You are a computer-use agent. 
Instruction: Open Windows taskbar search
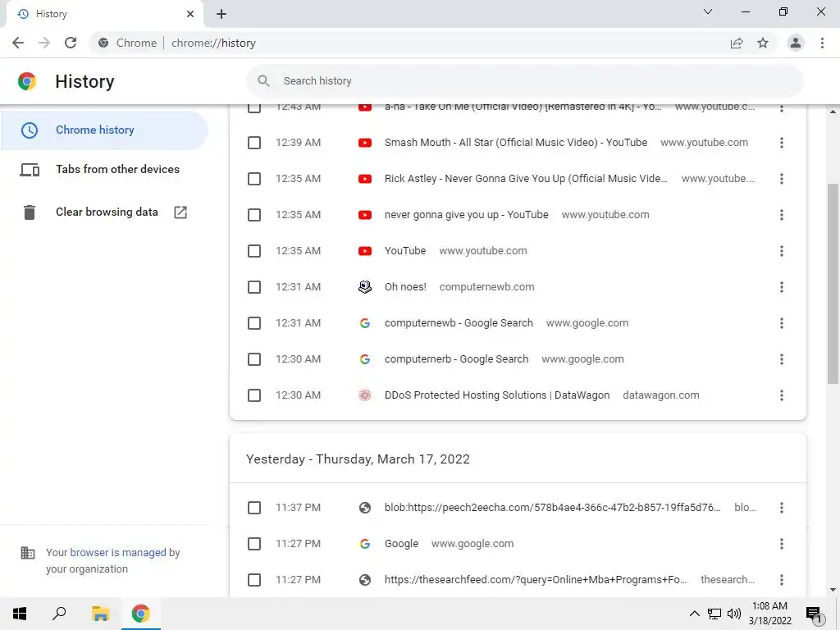click(59, 614)
